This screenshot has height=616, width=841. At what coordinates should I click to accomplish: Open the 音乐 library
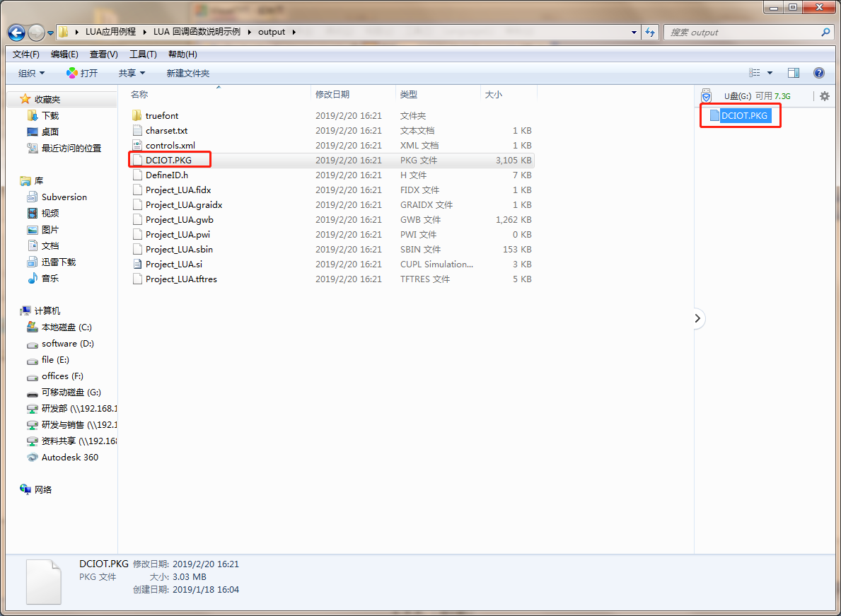click(x=50, y=278)
